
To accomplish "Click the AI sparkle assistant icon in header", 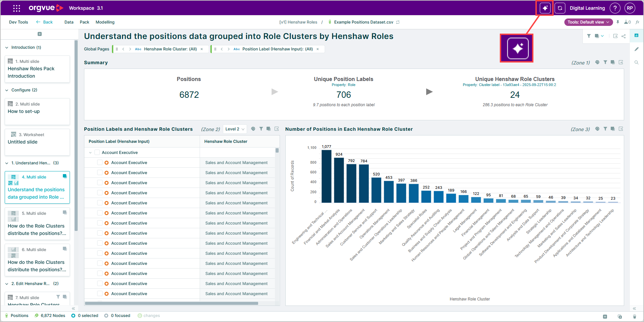I will (545, 8).
